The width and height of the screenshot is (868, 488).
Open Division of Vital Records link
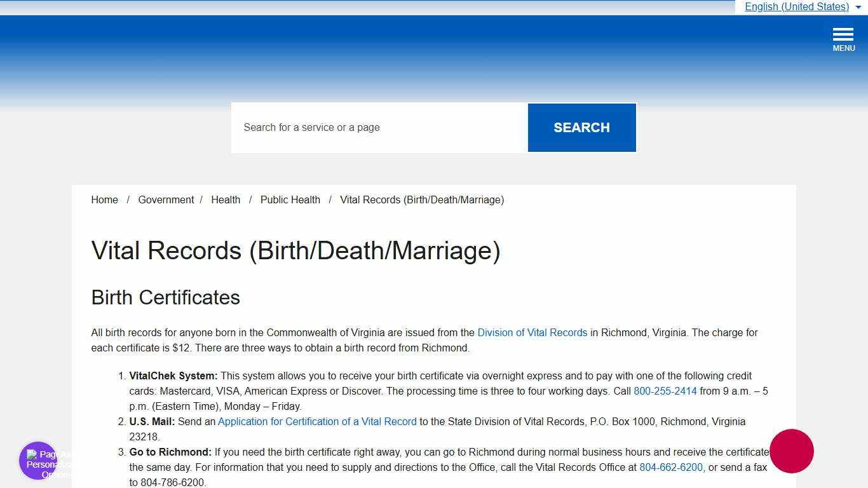point(532,332)
